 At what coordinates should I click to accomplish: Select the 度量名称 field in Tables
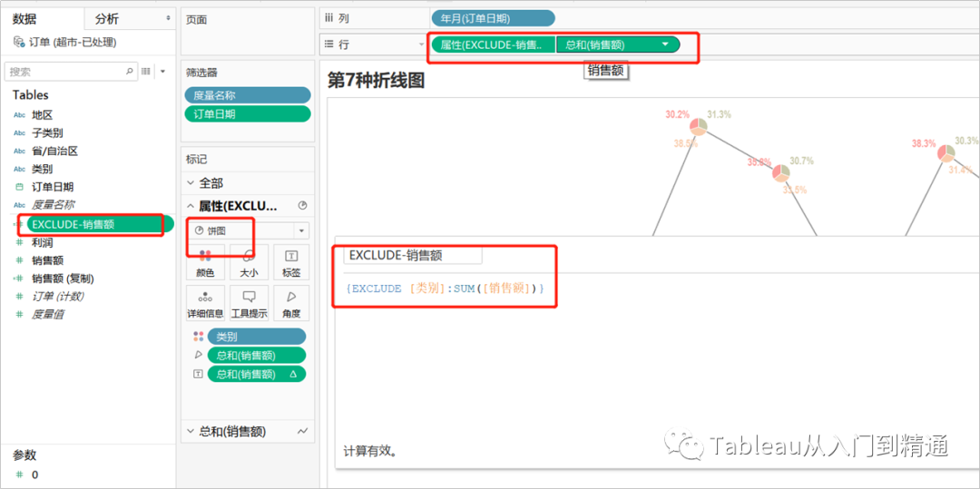[53, 204]
